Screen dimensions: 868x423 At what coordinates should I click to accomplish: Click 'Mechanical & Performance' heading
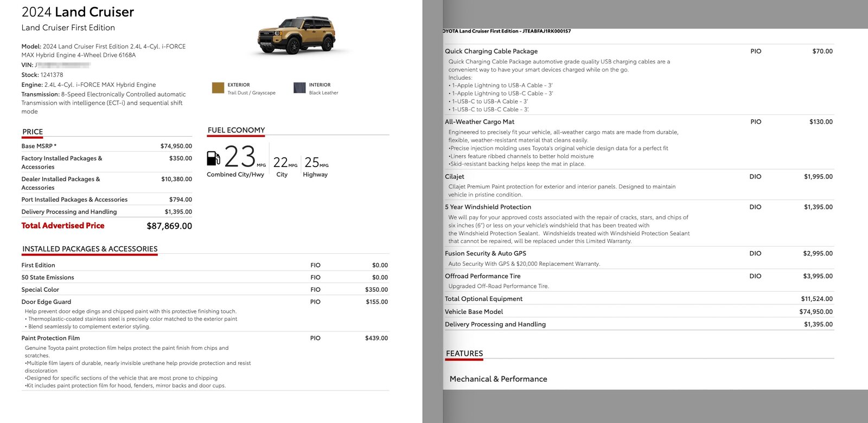coord(499,379)
